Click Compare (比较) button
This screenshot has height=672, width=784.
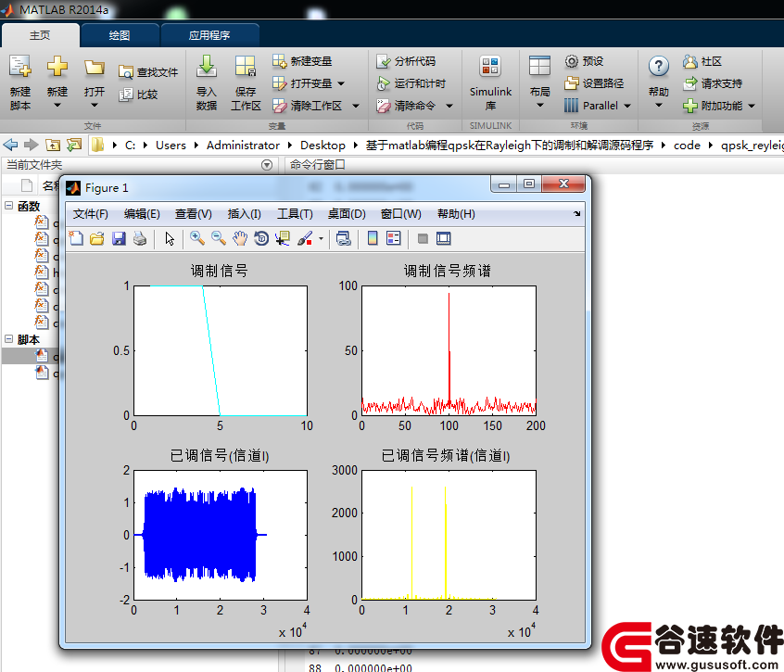click(138, 95)
